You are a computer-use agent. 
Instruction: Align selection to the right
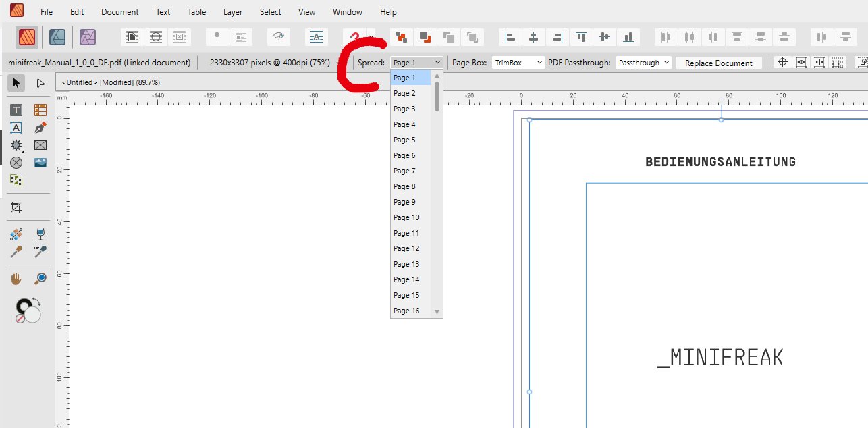pyautogui.click(x=558, y=37)
